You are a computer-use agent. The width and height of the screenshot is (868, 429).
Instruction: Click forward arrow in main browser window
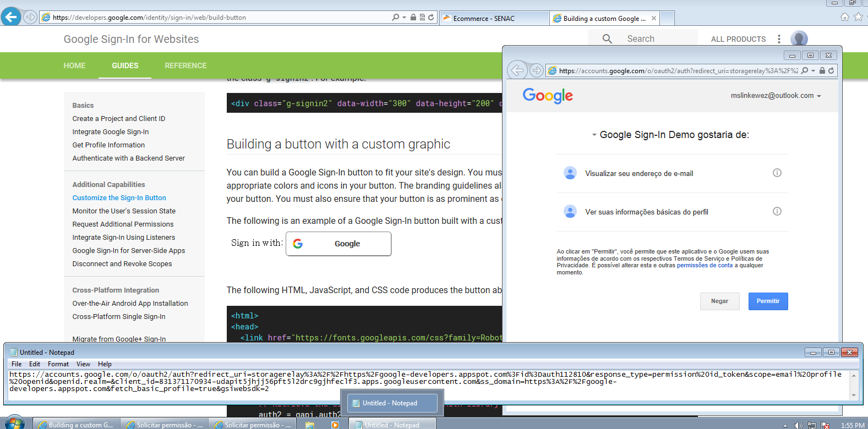[x=30, y=17]
